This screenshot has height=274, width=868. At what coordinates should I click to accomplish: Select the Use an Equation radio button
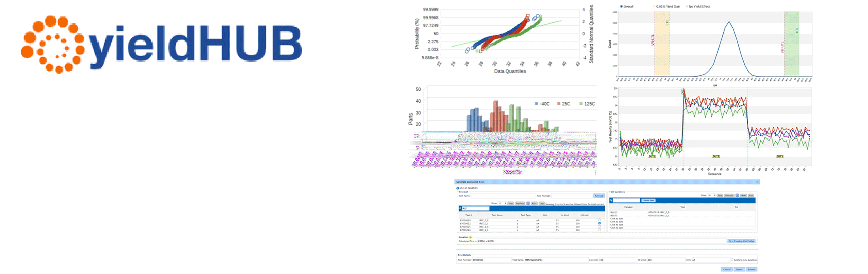457,188
